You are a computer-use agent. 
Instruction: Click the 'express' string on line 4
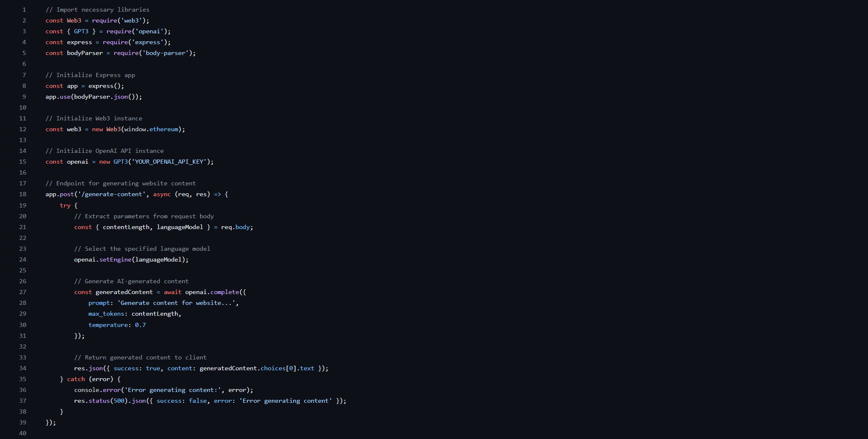coord(148,42)
